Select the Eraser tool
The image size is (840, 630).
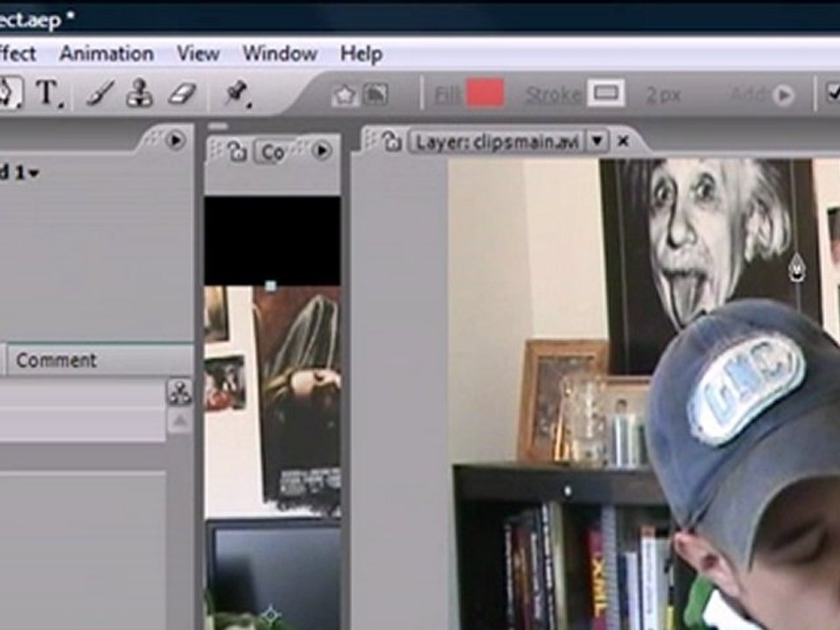[x=182, y=94]
